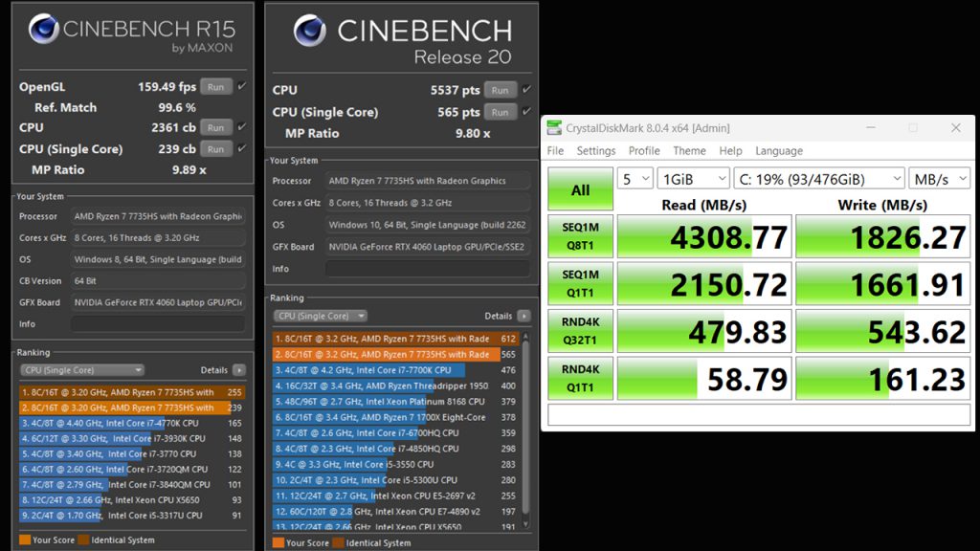Viewport: 980px width, 551px height.
Task: Click the Your Score orange swatch in R20
Action: [278, 543]
